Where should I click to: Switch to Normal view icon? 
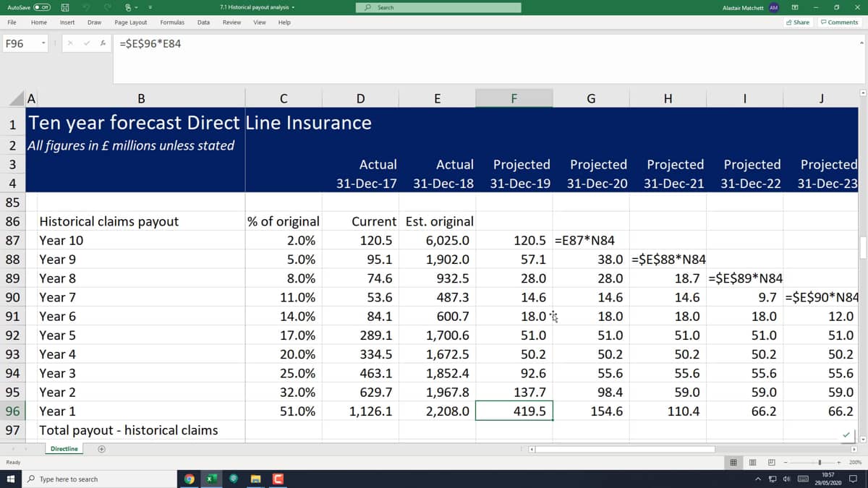[733, 462]
